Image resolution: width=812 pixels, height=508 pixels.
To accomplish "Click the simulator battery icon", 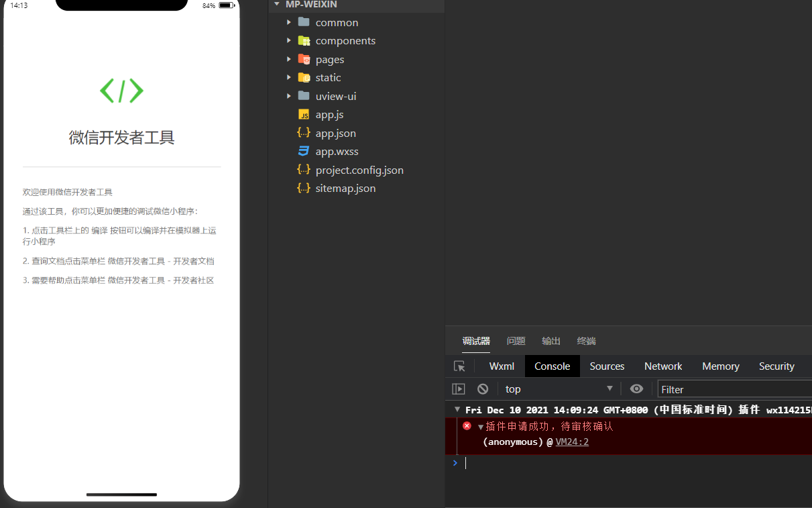I will coord(227,5).
